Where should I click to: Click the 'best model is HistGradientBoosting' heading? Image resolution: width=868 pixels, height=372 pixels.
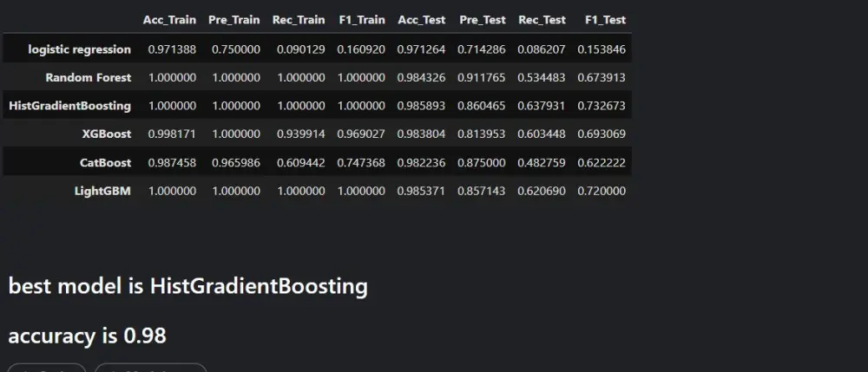click(x=188, y=286)
